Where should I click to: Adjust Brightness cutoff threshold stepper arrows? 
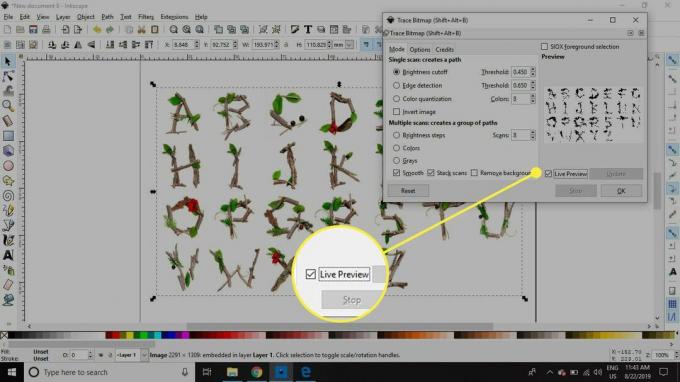coord(533,72)
